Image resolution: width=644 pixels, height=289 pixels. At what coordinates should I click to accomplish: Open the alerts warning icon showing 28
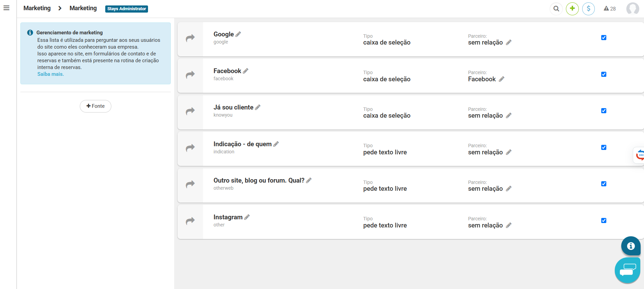click(609, 8)
